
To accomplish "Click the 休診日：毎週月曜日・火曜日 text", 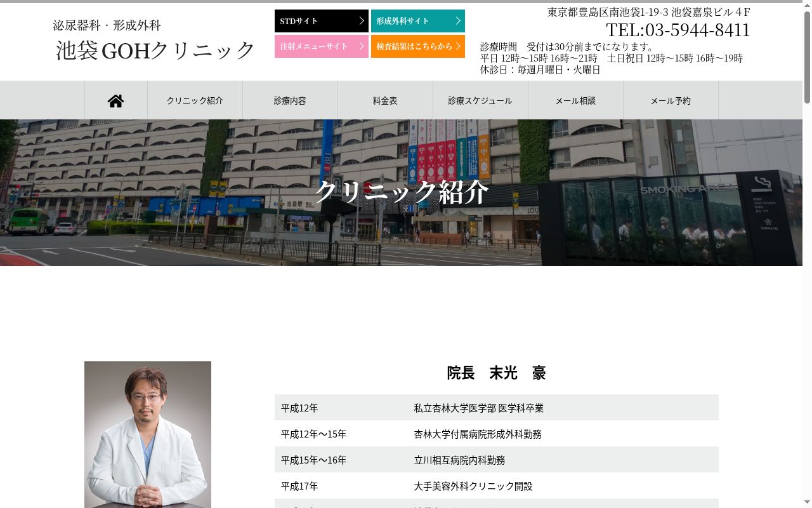I will coord(540,69).
